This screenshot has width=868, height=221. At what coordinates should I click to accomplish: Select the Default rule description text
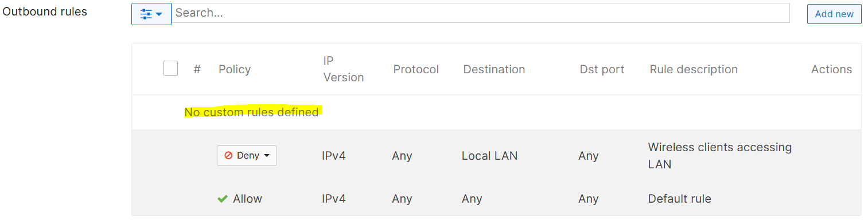coord(679,199)
